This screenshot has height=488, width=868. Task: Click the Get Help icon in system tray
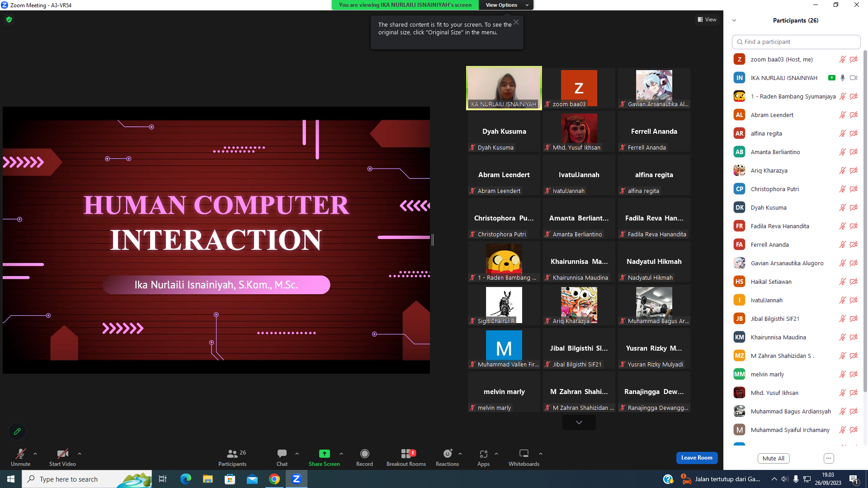pyautogui.click(x=668, y=479)
